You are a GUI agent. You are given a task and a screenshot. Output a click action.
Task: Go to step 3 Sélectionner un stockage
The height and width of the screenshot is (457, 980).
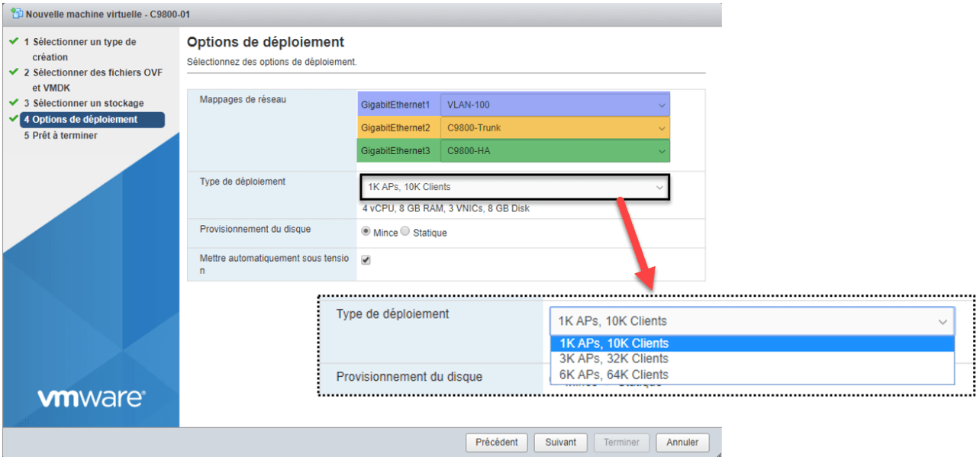tap(88, 103)
